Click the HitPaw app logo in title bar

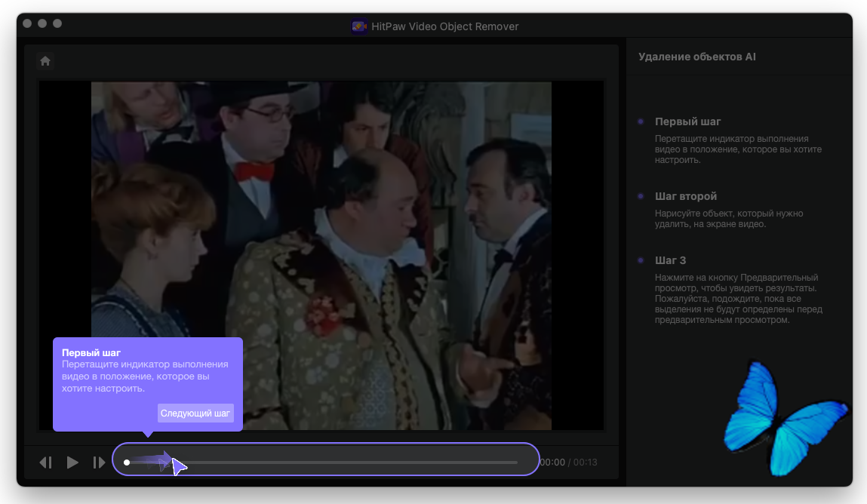pyautogui.click(x=359, y=26)
